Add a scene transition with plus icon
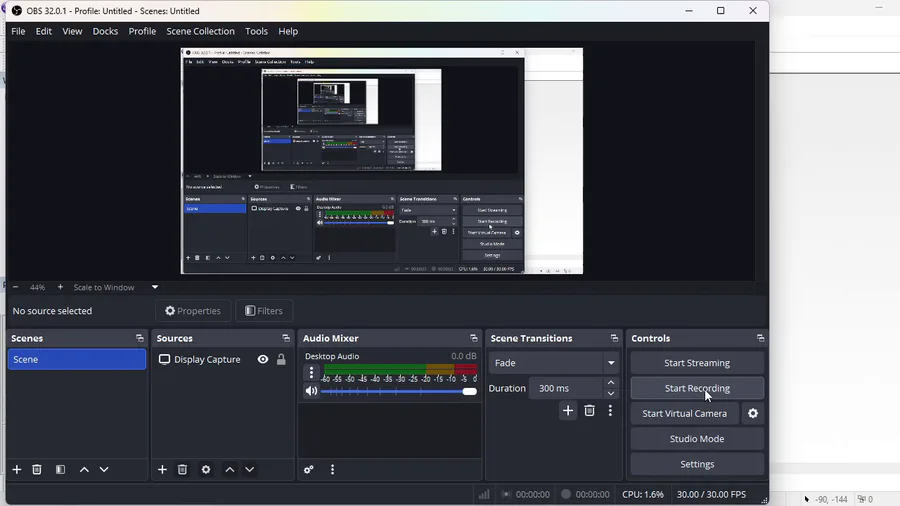Image resolution: width=900 pixels, height=506 pixels. [568, 410]
